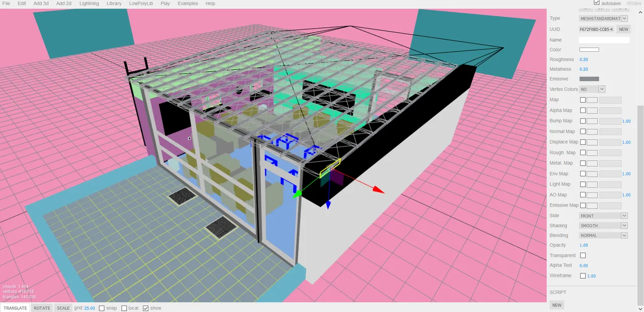This screenshot has width=644, height=312.
Task: Click the green axis gizmo handle
Action: point(298,193)
